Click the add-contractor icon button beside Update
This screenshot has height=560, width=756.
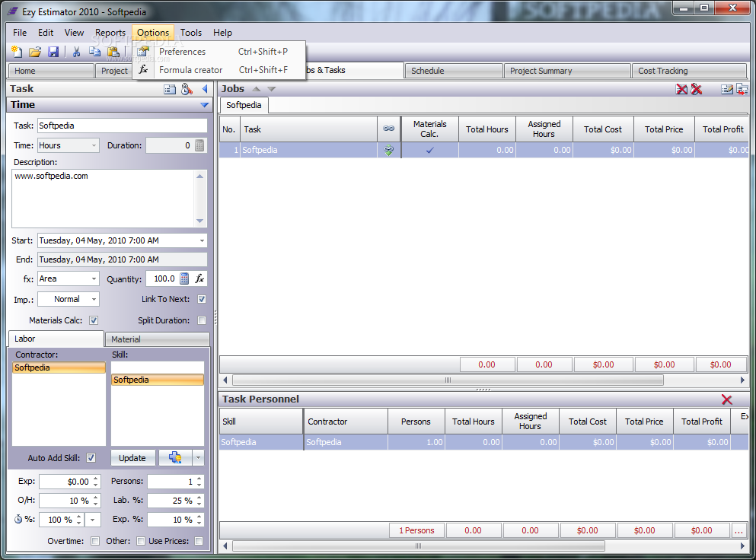point(176,458)
